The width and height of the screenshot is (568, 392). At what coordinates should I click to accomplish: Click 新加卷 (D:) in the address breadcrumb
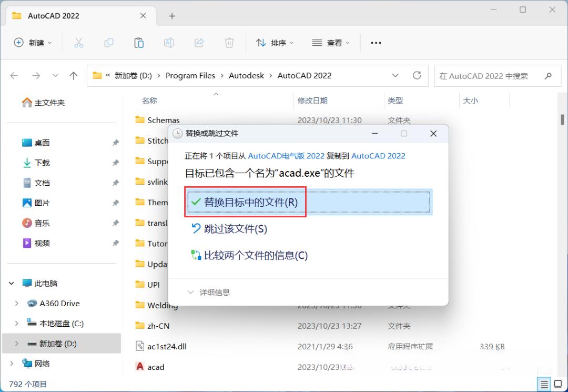[133, 76]
